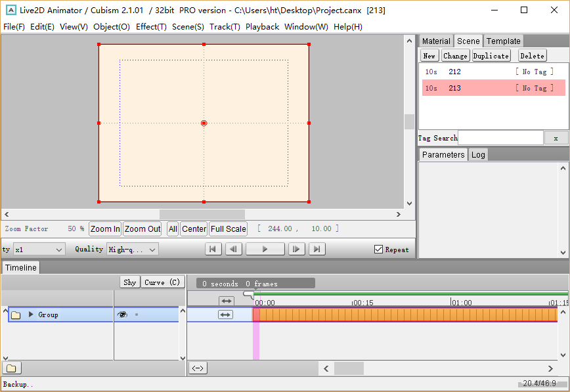570x392 pixels.
Task: Jump to first frame playback button
Action: (x=213, y=249)
